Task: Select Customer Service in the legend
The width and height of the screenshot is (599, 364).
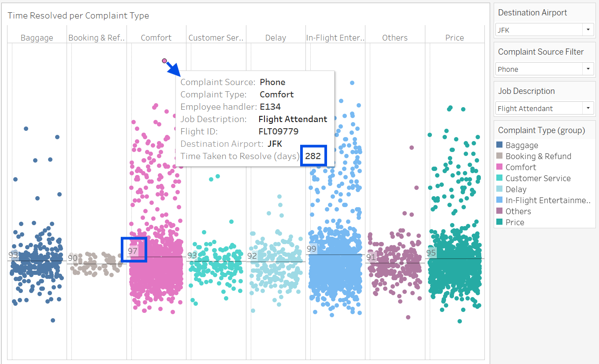Action: (538, 178)
